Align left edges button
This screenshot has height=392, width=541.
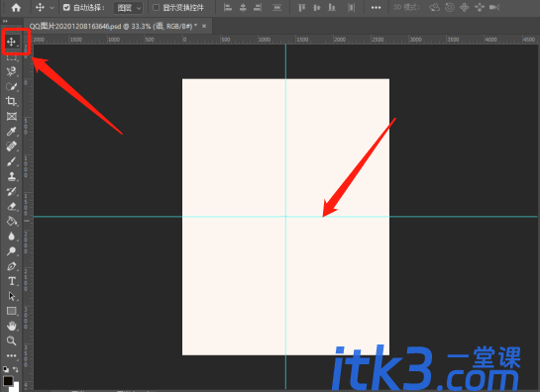228,7
